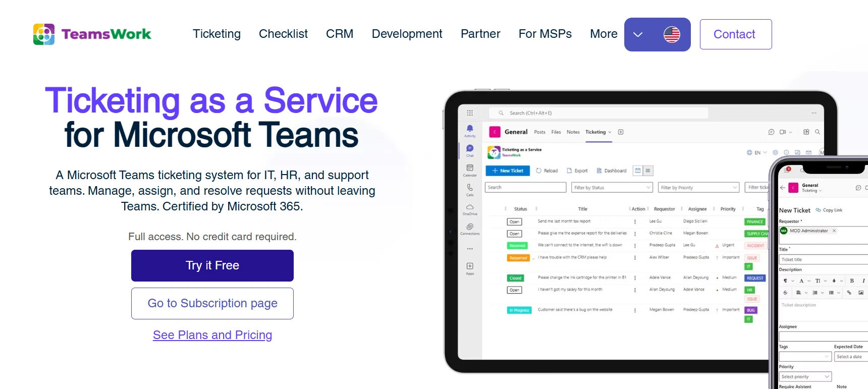868x389 pixels.
Task: Open the Filter by Status dropdown
Action: coord(613,187)
